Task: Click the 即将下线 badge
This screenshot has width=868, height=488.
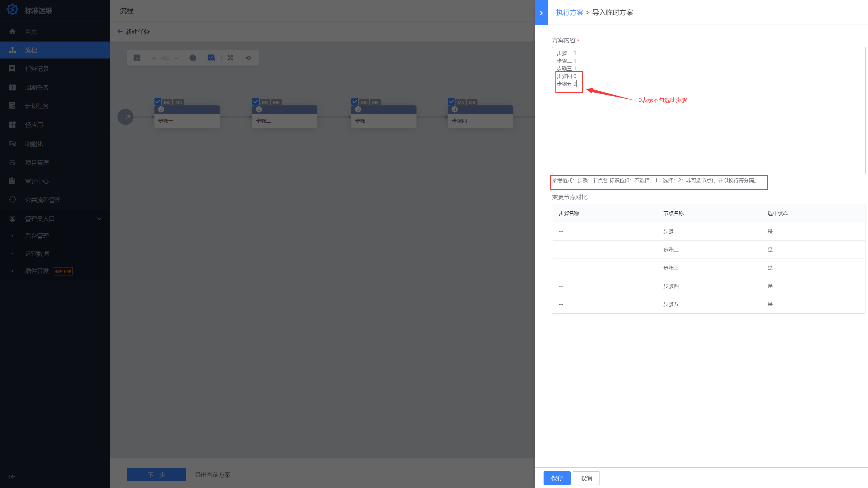Action: click(63, 271)
